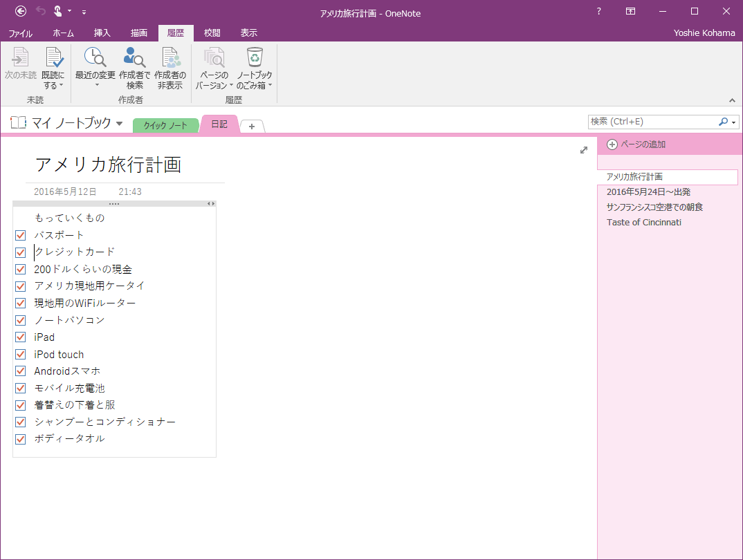Click the full page view expand icon
Viewport: 743px width, 560px height.
coord(584,150)
